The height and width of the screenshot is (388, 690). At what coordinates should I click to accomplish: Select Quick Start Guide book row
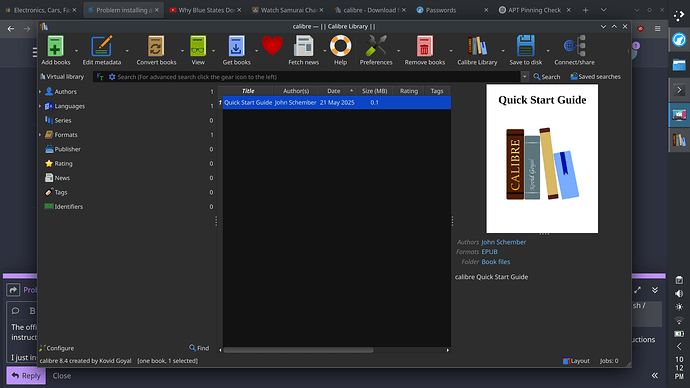click(337, 102)
